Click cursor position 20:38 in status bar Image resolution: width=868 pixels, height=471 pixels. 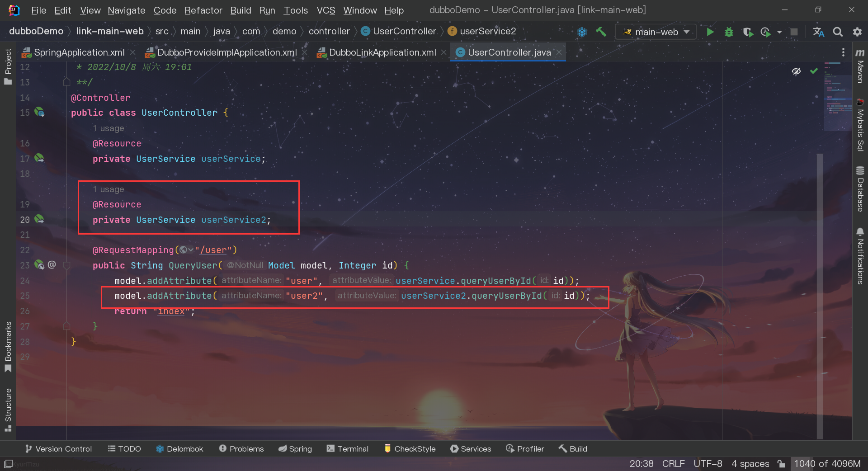click(x=642, y=464)
